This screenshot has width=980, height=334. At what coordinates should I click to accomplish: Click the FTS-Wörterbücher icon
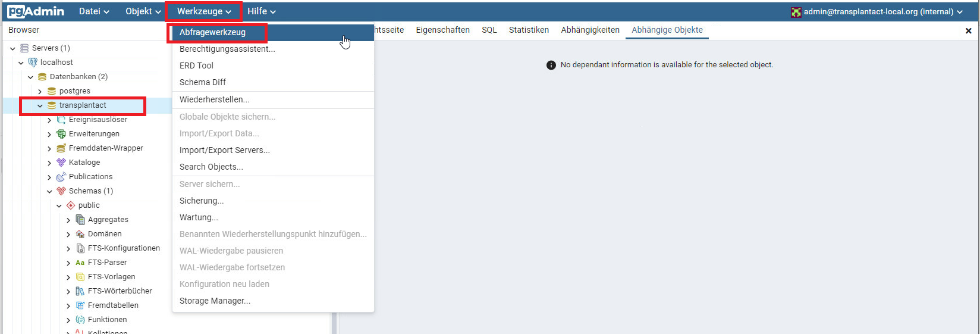point(80,291)
